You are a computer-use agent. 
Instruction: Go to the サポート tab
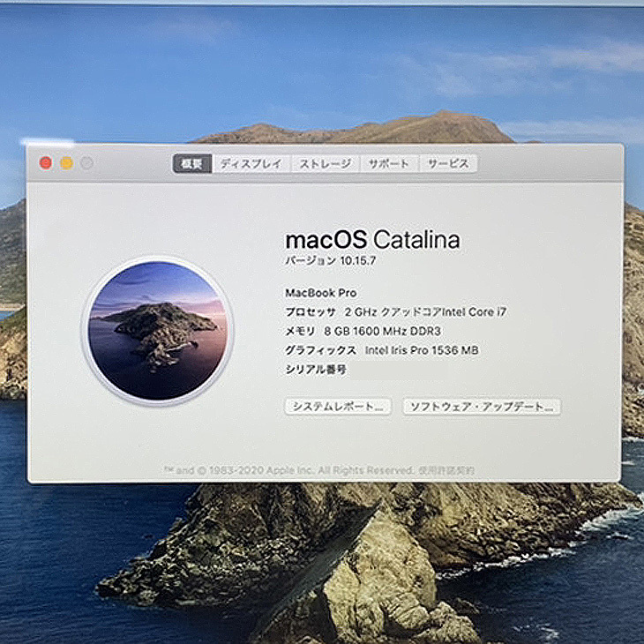389,164
